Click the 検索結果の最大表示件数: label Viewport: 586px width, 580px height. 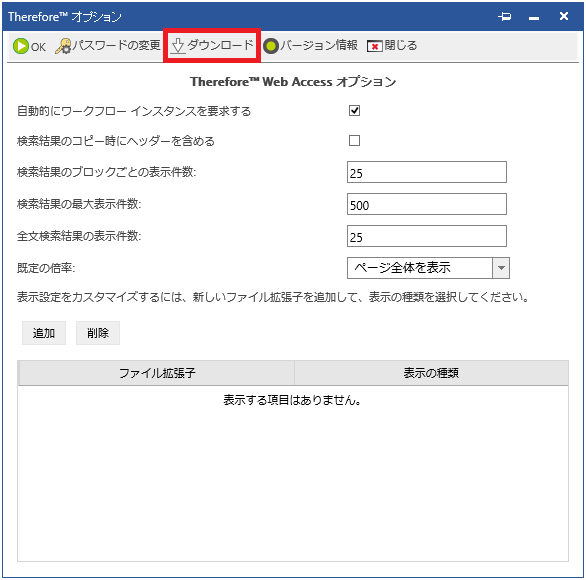[79, 204]
